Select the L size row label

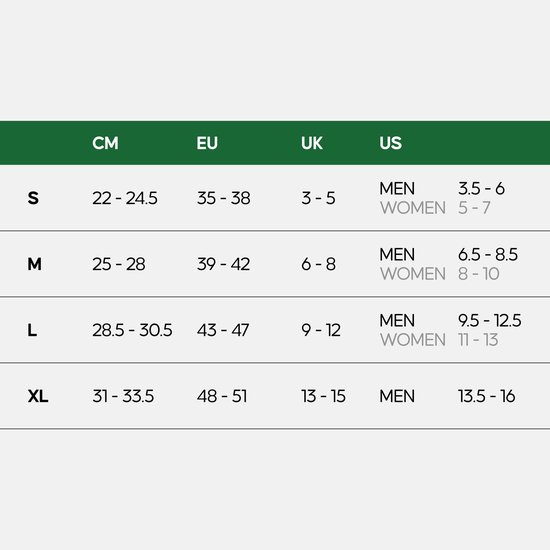tap(32, 330)
